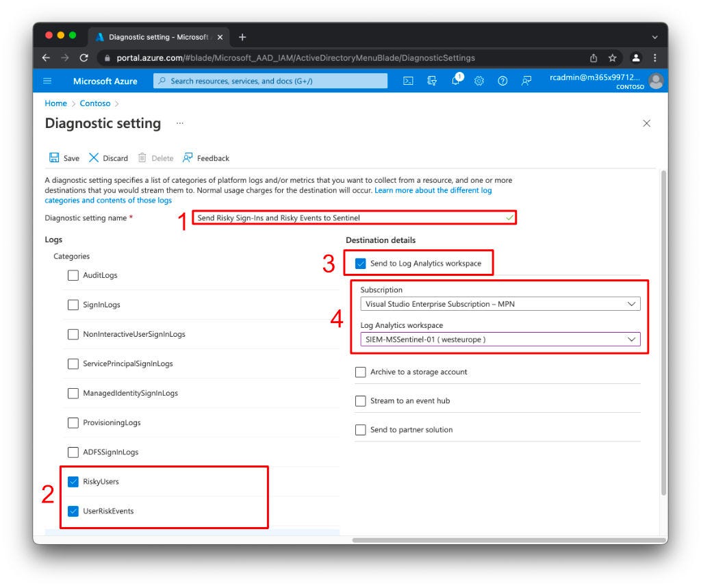This screenshot has height=588, width=701.
Task: Click the Microsoft Azure logo text
Action: point(105,81)
